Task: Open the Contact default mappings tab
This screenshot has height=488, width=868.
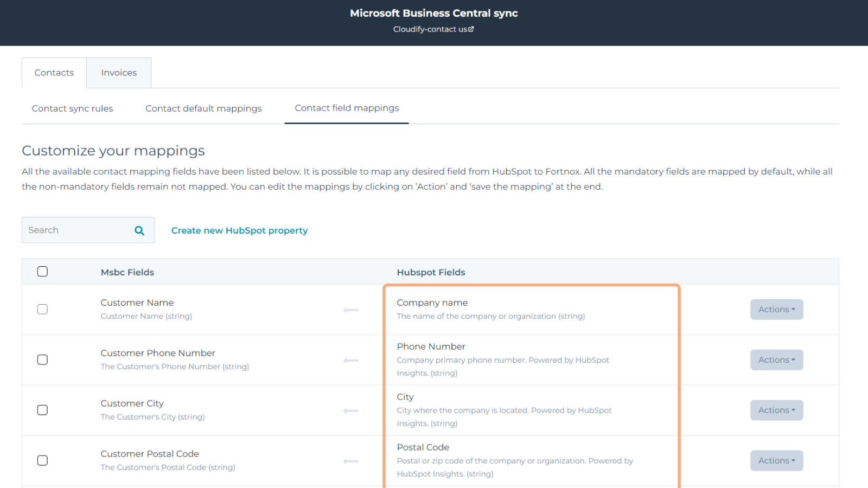Action: [x=203, y=108]
